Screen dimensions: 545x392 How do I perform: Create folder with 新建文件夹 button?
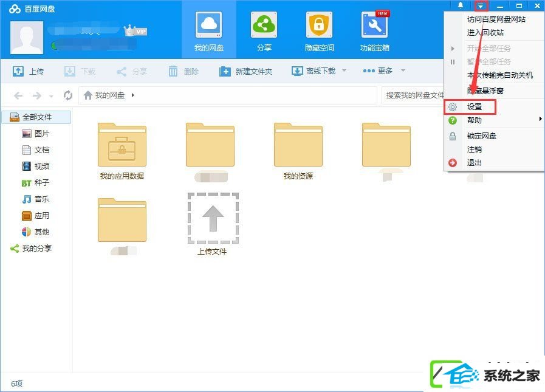point(245,71)
